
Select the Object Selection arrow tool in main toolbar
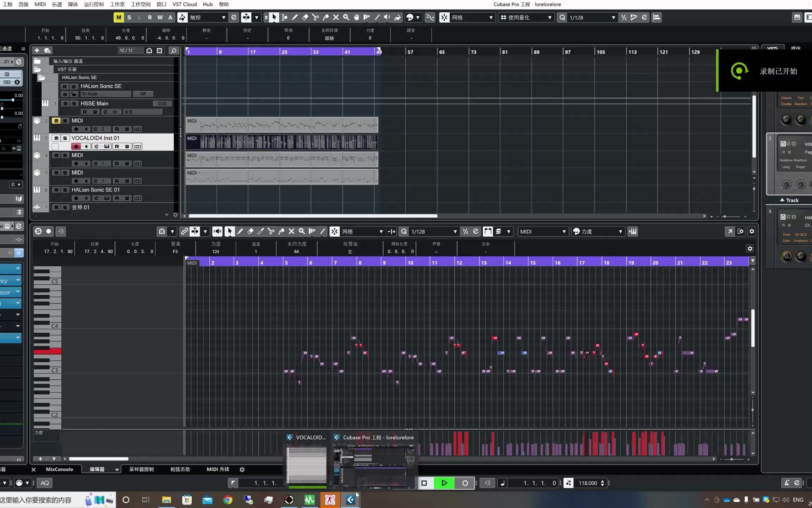274,17
